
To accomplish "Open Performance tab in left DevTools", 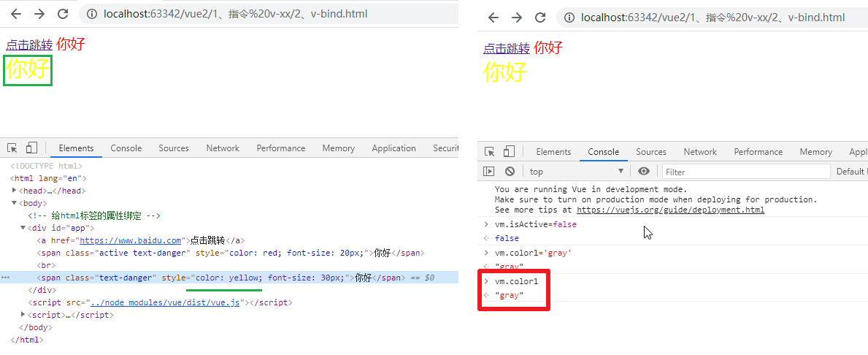I will 280,148.
